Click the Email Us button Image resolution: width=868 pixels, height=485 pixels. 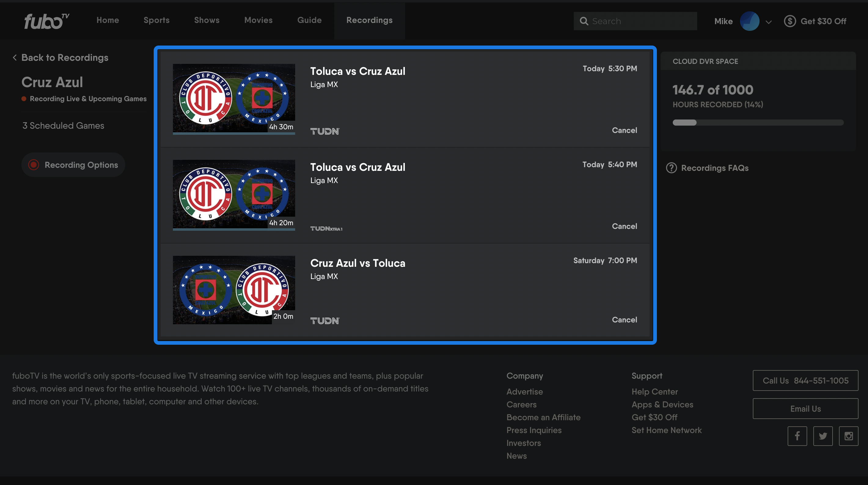click(805, 409)
